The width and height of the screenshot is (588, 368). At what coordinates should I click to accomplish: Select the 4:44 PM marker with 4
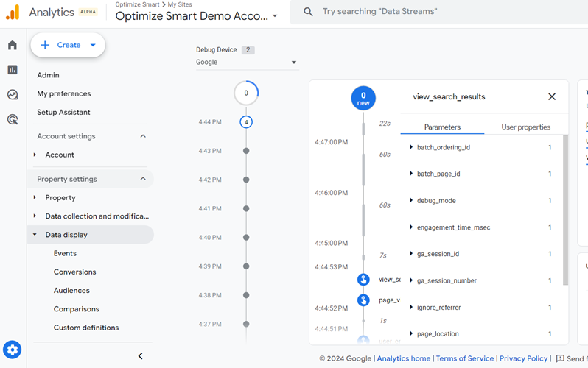(246, 121)
